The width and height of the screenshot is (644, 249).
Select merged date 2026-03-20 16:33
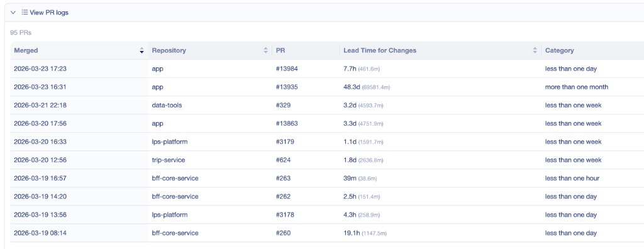[40, 141]
